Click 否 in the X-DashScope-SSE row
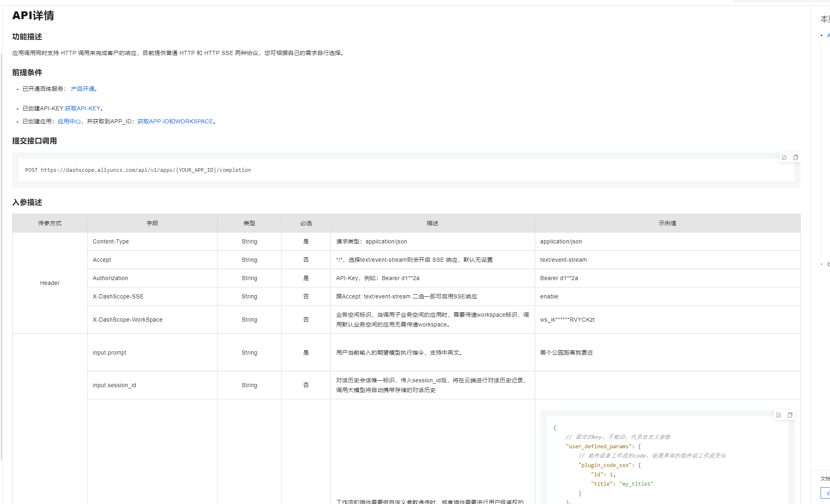The width and height of the screenshot is (830, 504). tap(306, 296)
